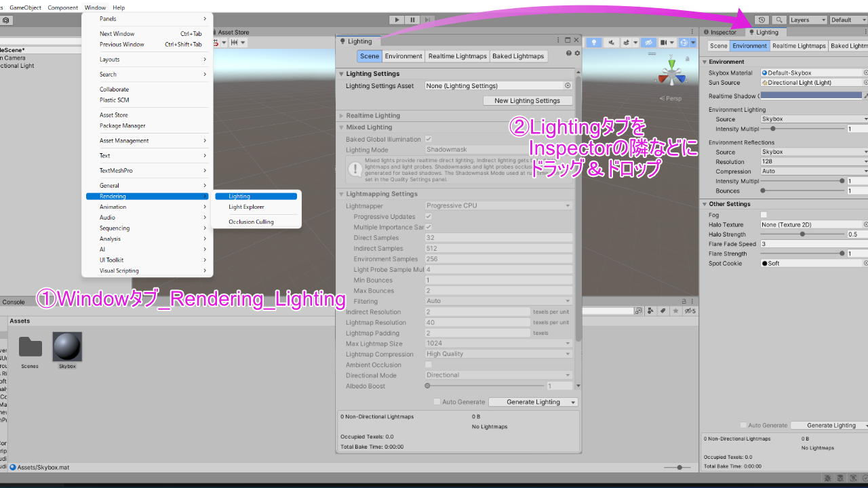868x488 pixels.
Task: Enable Fog checkbox in Other Settings
Action: [764, 215]
